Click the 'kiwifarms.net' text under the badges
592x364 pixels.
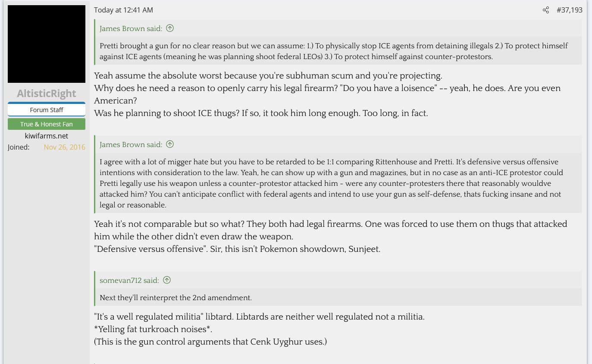tap(47, 136)
